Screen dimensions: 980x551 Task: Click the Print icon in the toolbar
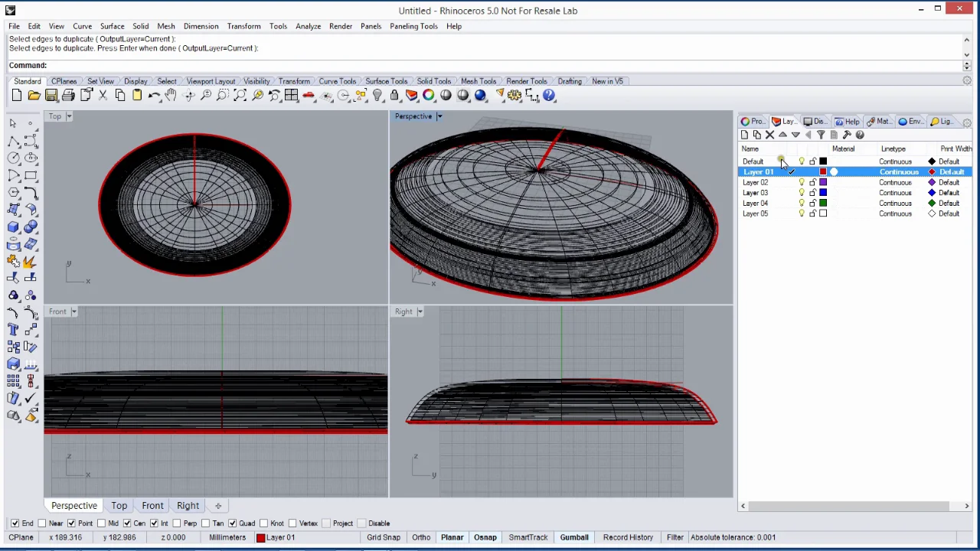click(68, 96)
